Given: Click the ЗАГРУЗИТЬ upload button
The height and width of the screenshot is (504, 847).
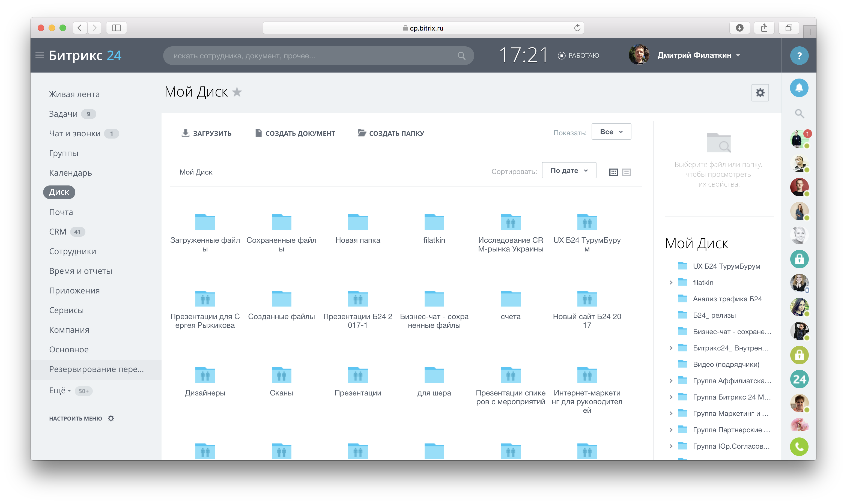Looking at the screenshot, I should (206, 133).
